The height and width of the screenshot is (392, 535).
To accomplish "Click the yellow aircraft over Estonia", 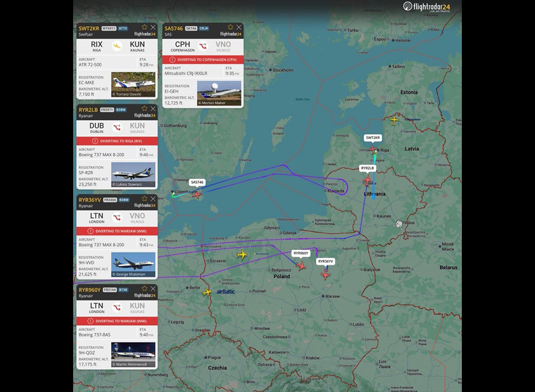I will pos(394,120).
